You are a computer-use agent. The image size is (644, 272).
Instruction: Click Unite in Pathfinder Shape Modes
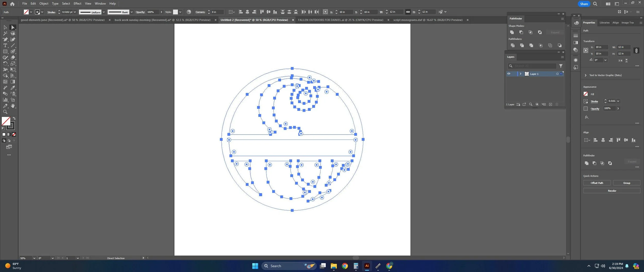click(x=512, y=32)
